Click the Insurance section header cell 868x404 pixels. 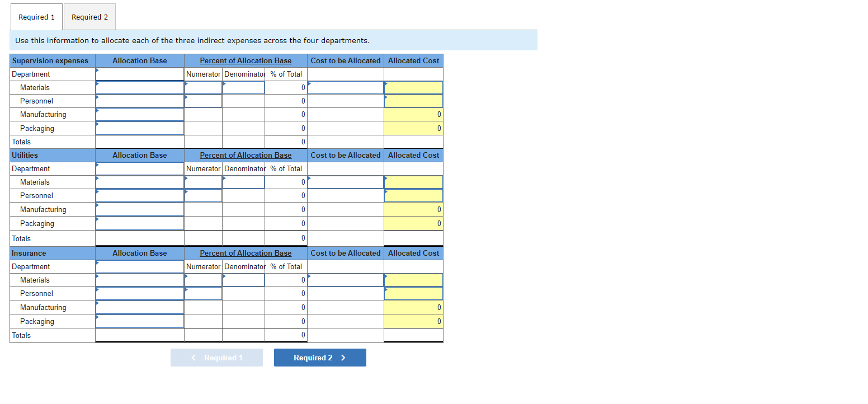[x=53, y=253]
